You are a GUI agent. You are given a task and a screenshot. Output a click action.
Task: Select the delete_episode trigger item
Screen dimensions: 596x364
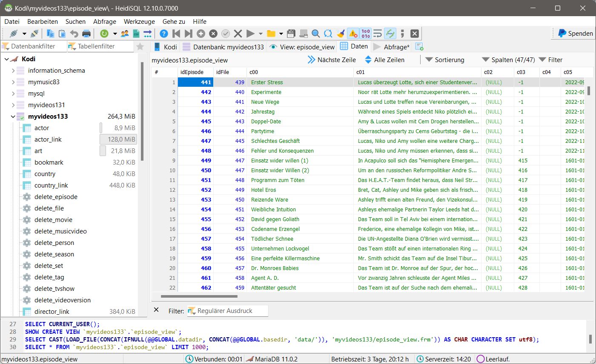pos(56,197)
